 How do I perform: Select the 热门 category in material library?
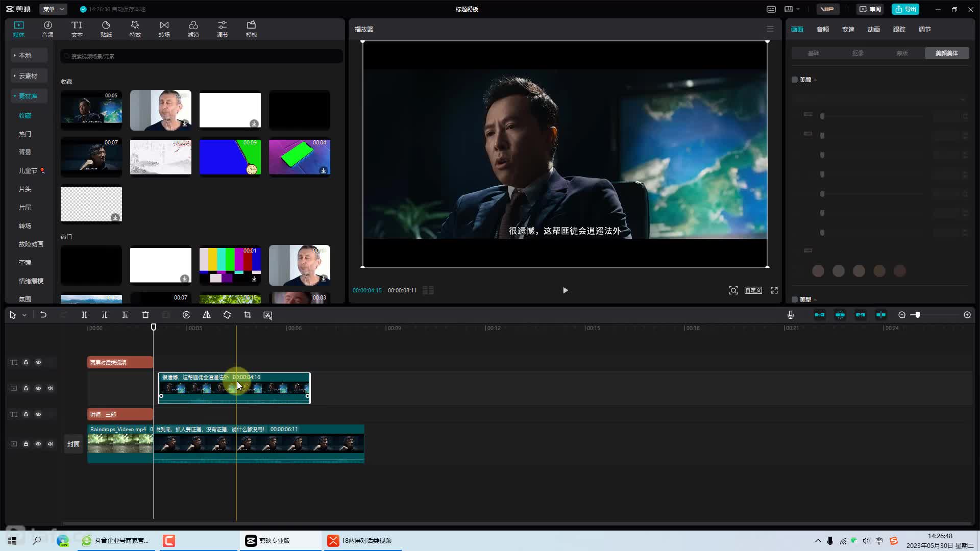click(x=25, y=134)
